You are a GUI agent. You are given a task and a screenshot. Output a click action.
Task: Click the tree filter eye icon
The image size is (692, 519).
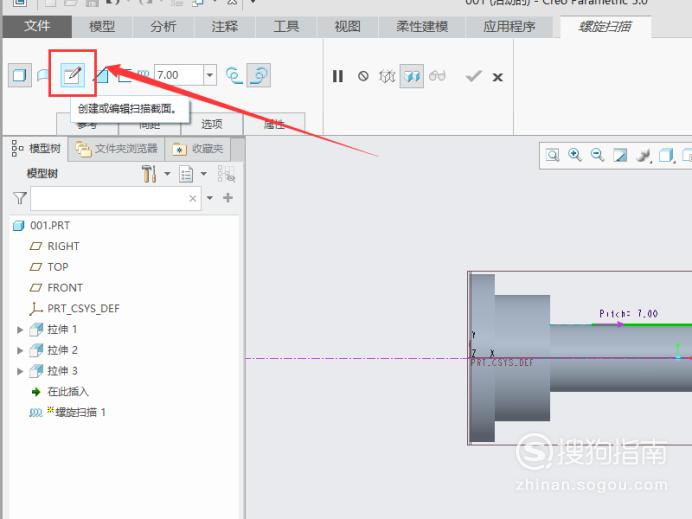(x=226, y=174)
